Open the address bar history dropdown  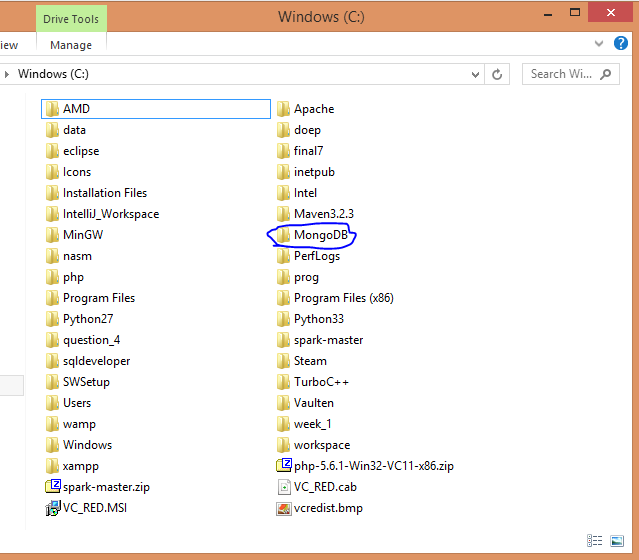point(475,75)
